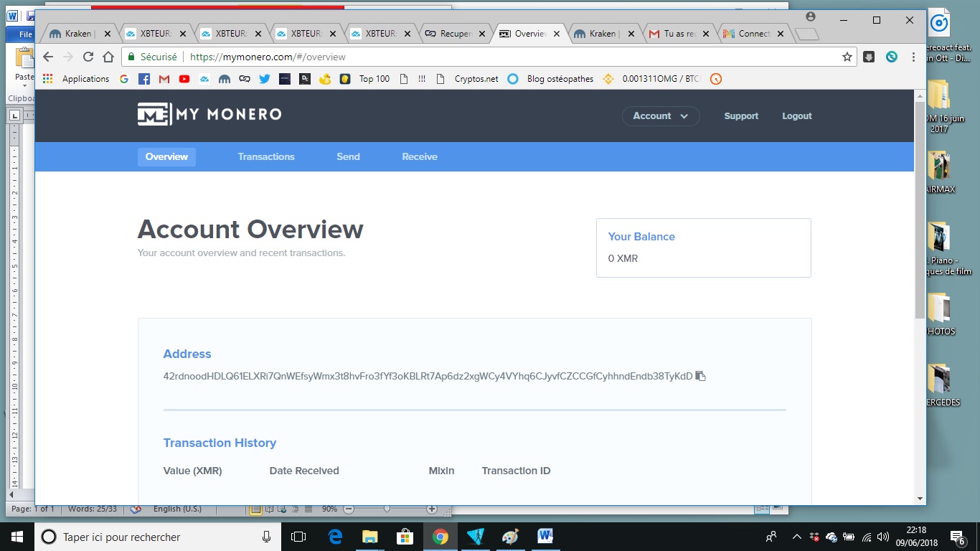The height and width of the screenshot is (551, 980).
Task: Go to the Receive tab
Action: coord(420,156)
